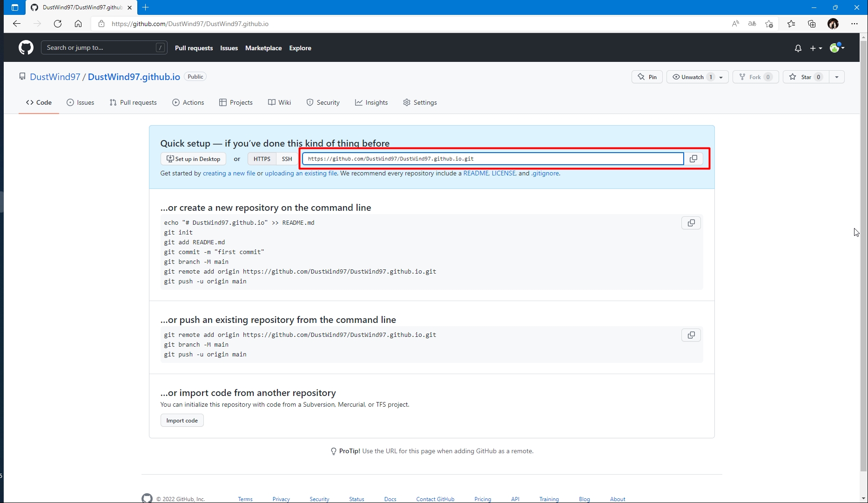Copy the repository HTTPS URL

click(x=693, y=159)
